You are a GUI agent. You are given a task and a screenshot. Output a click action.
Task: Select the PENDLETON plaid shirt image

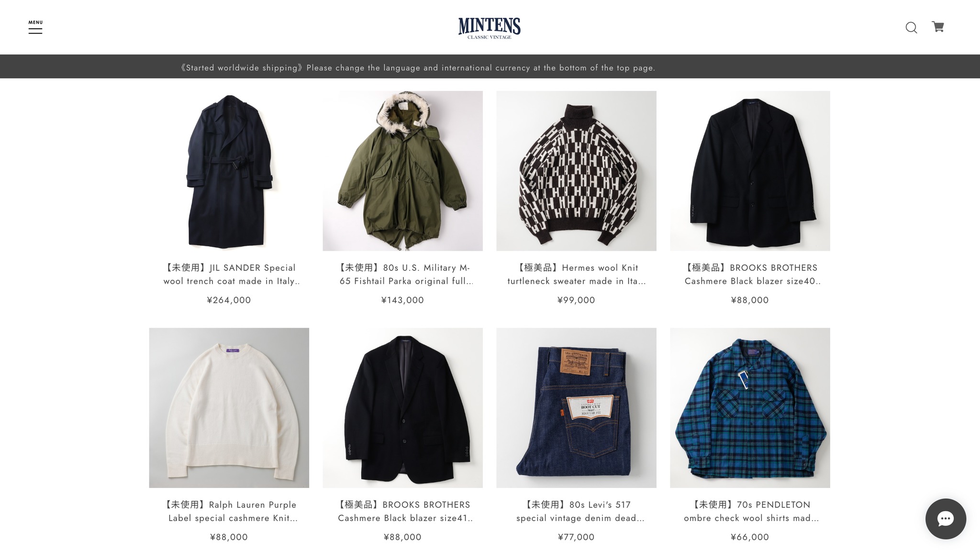pos(750,408)
